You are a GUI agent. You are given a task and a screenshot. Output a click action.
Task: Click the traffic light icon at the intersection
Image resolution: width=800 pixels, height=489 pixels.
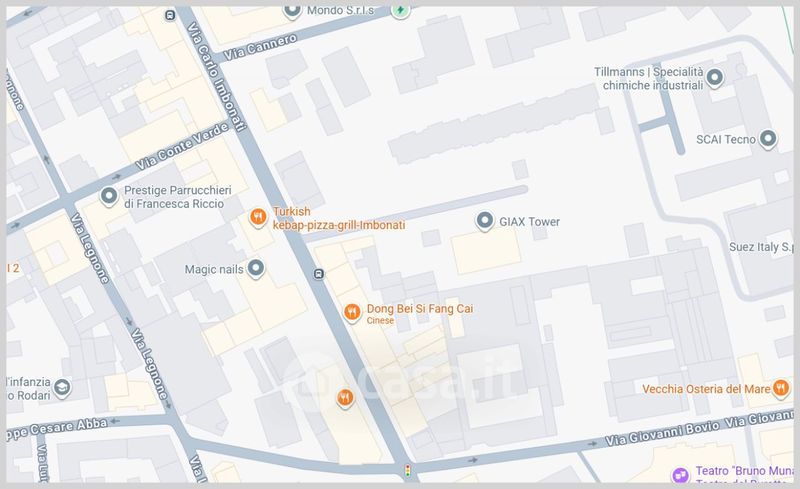point(408,470)
